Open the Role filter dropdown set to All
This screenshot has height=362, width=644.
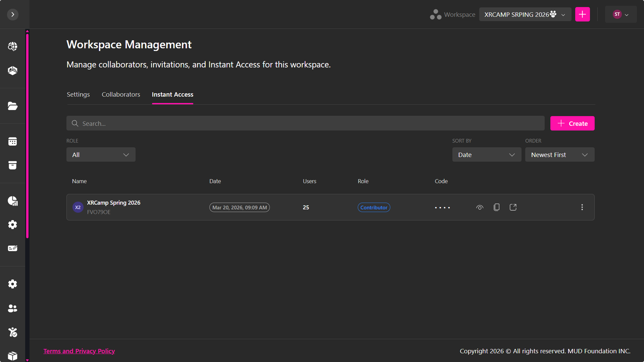tap(101, 155)
